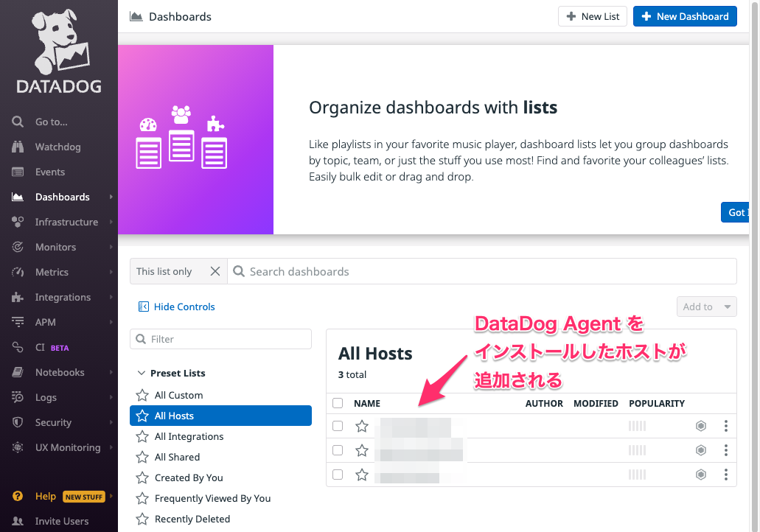Dismiss banner with Got it button
Screen dimensions: 760x532
735,212
